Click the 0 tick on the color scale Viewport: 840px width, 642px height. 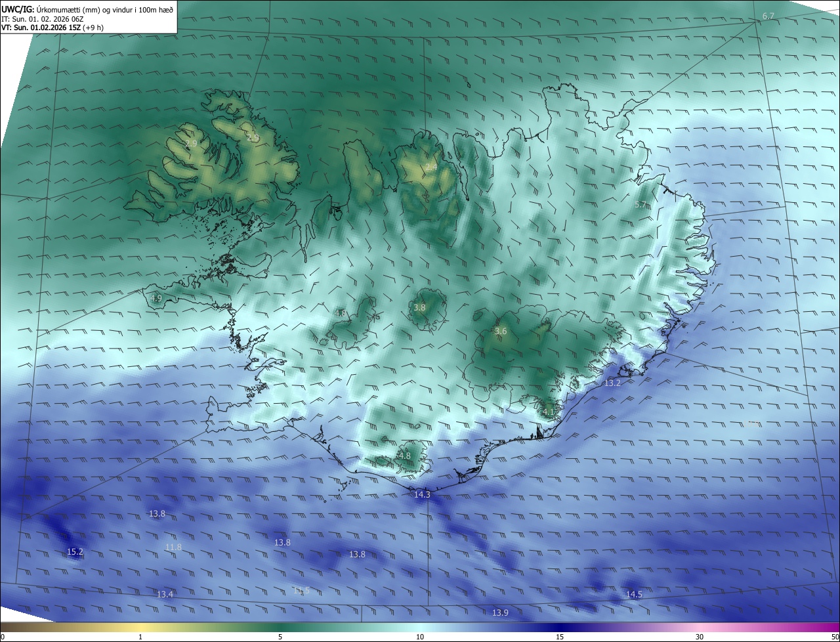3,637
